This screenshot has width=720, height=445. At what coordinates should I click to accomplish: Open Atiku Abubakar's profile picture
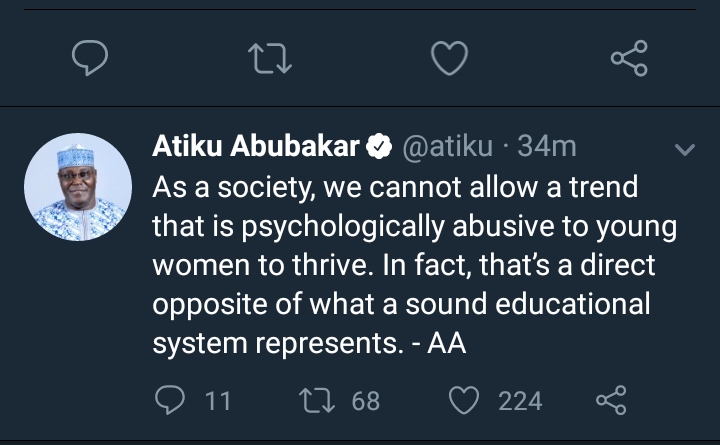[x=78, y=186]
